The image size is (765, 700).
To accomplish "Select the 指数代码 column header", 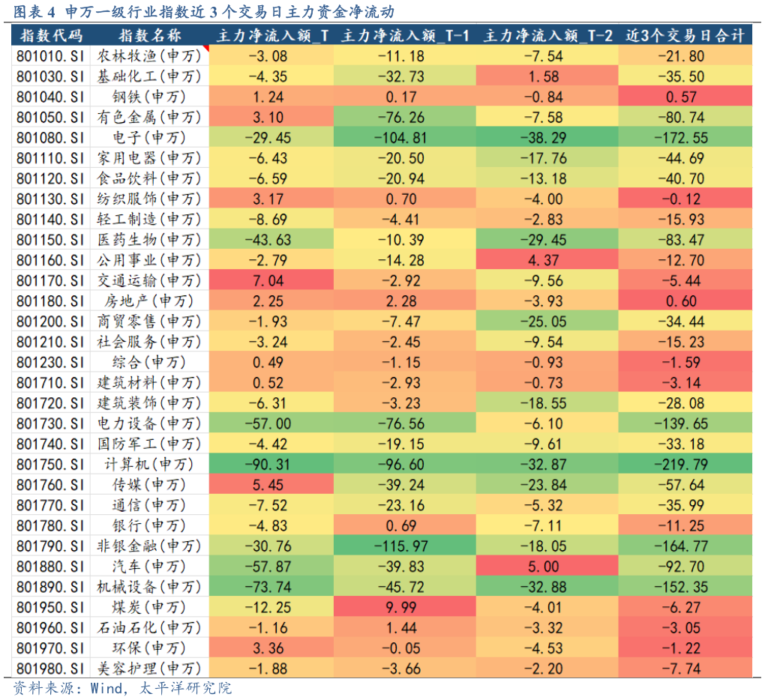I will click(52, 35).
